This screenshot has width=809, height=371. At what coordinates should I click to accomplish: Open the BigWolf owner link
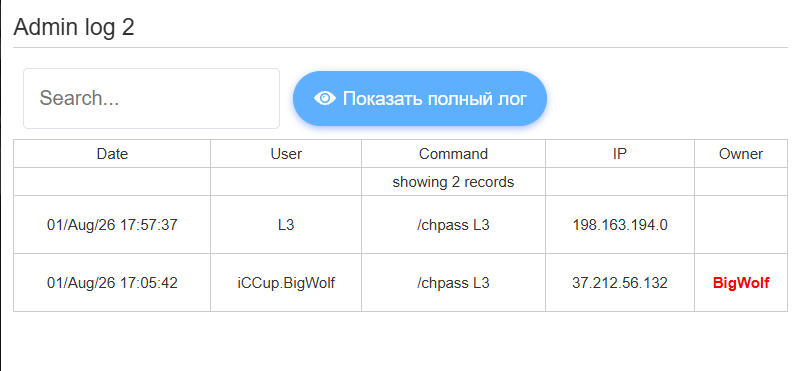point(741,283)
